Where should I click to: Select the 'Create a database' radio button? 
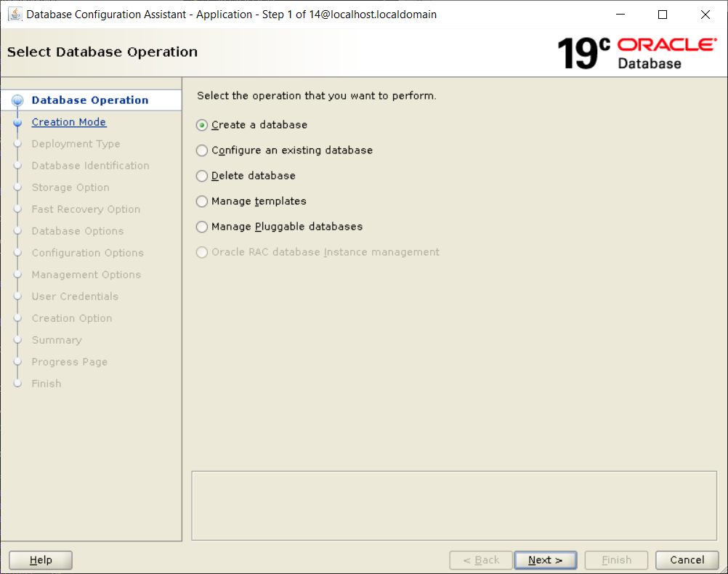pos(202,125)
